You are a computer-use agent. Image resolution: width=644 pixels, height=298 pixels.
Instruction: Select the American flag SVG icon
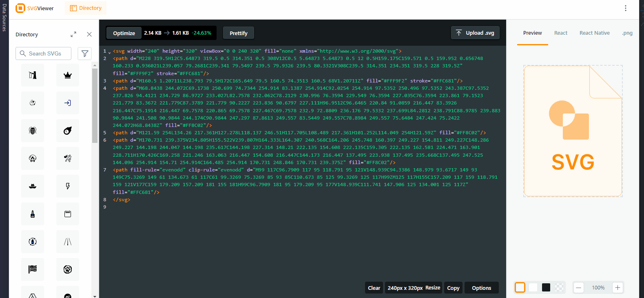point(33,269)
